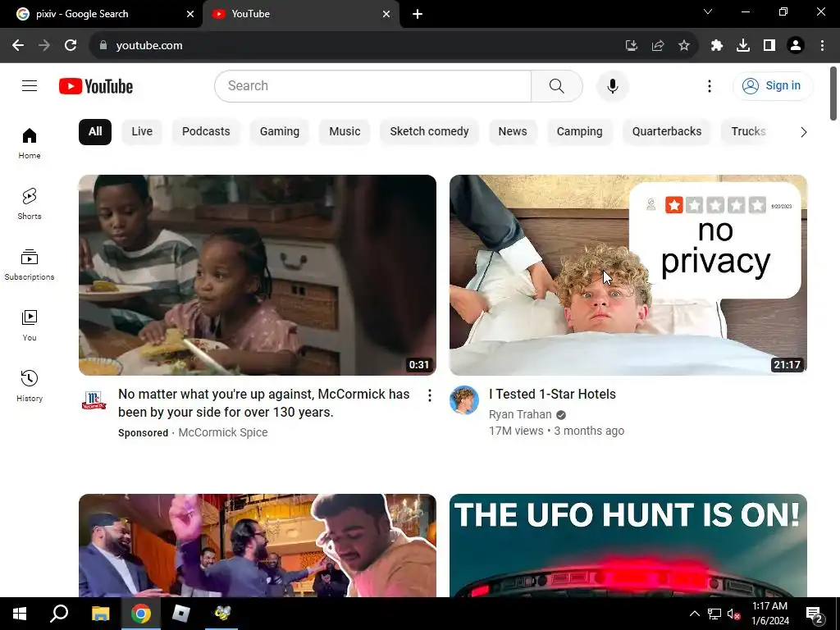Click the magnifier search button
The image size is (840, 630).
[557, 85]
